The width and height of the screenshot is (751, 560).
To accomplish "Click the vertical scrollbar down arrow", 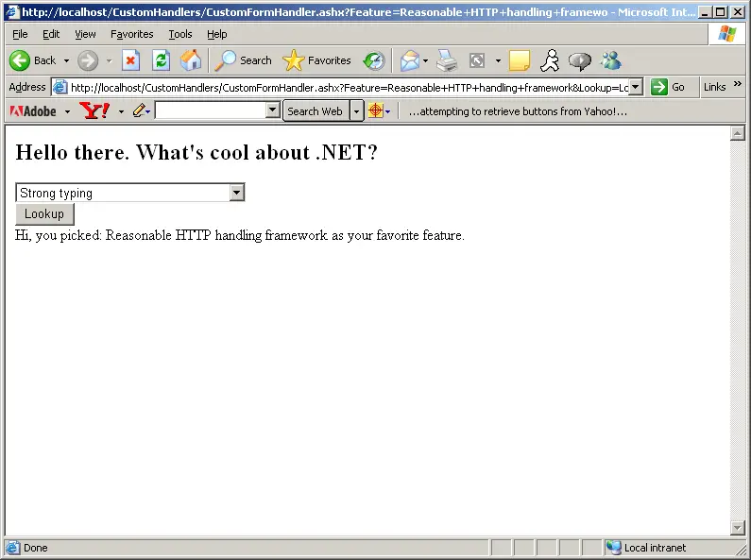I will [738, 528].
